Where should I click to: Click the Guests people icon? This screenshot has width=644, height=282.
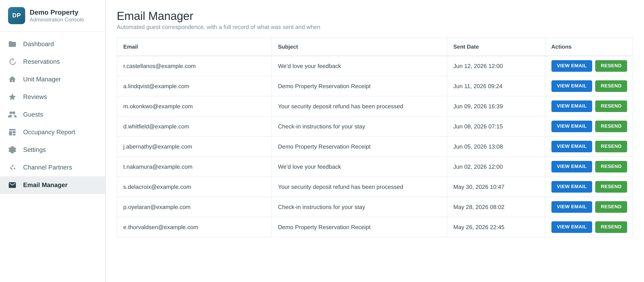coord(12,115)
